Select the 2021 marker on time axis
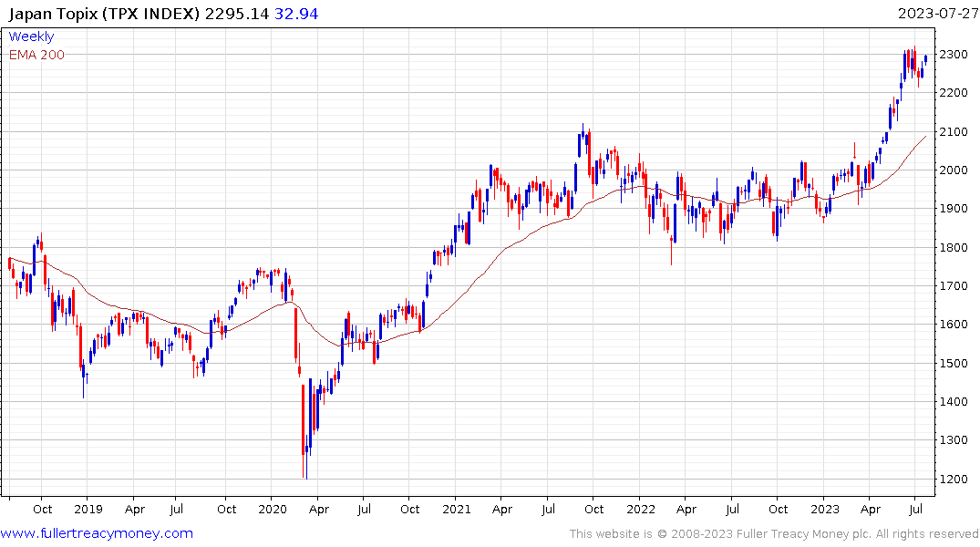This screenshot has width=980, height=547. [456, 509]
